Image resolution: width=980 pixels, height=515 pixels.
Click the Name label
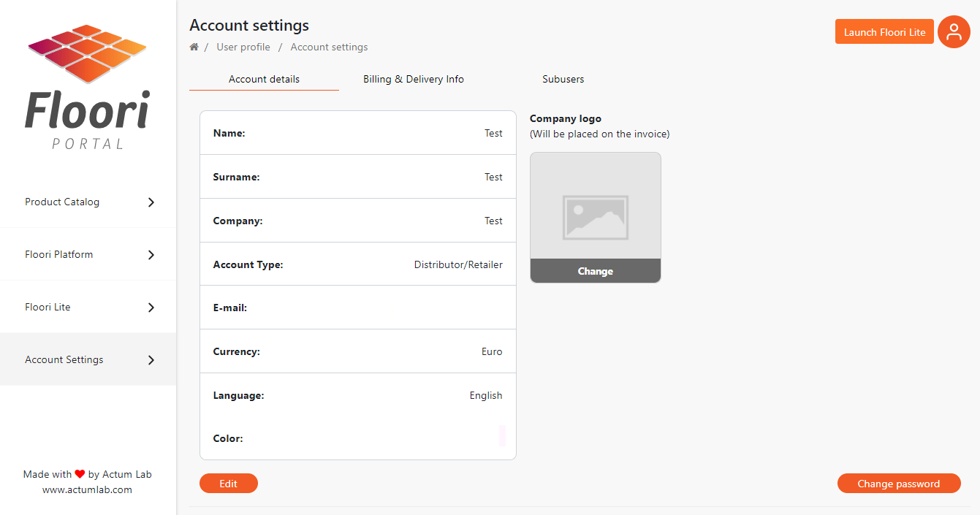coord(229,133)
